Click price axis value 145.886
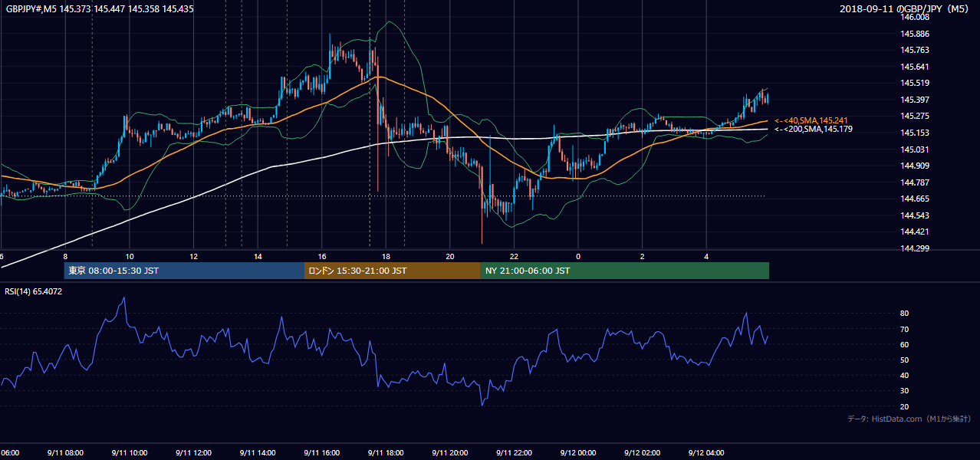This screenshot has height=460, width=980. click(916, 34)
